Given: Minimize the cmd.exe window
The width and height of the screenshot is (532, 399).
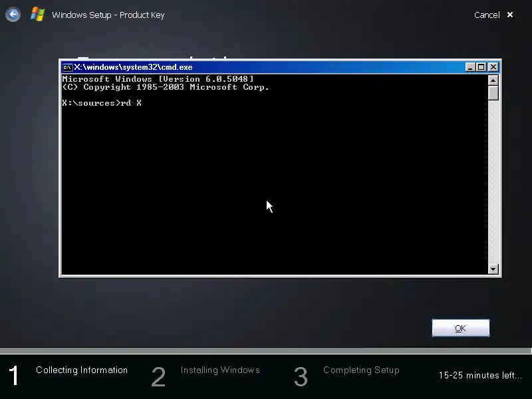Looking at the screenshot, I should [470, 67].
